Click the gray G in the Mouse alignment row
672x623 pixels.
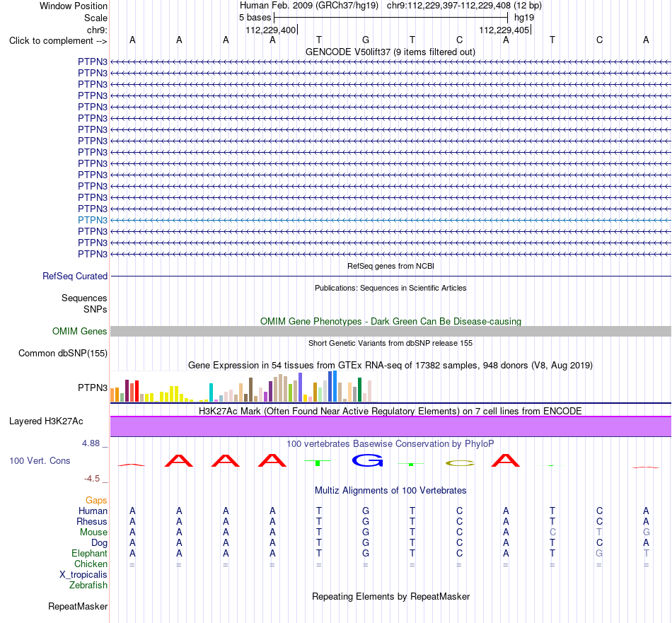[647, 532]
